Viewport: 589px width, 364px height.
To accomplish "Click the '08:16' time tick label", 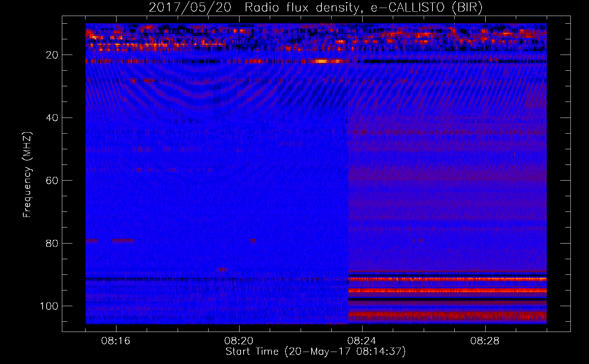I will pos(116,341).
